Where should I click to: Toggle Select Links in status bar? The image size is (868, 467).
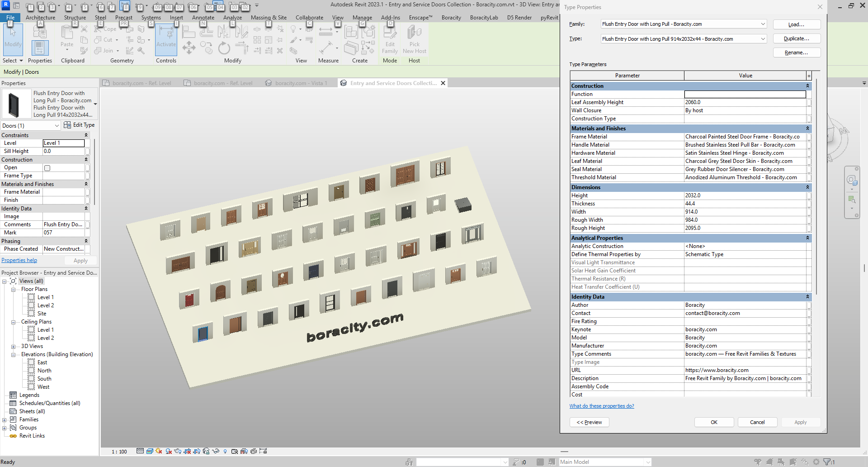[758, 462]
